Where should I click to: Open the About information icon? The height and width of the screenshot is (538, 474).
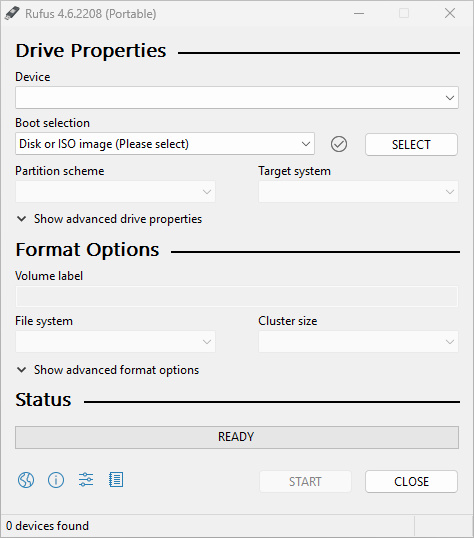(x=56, y=480)
